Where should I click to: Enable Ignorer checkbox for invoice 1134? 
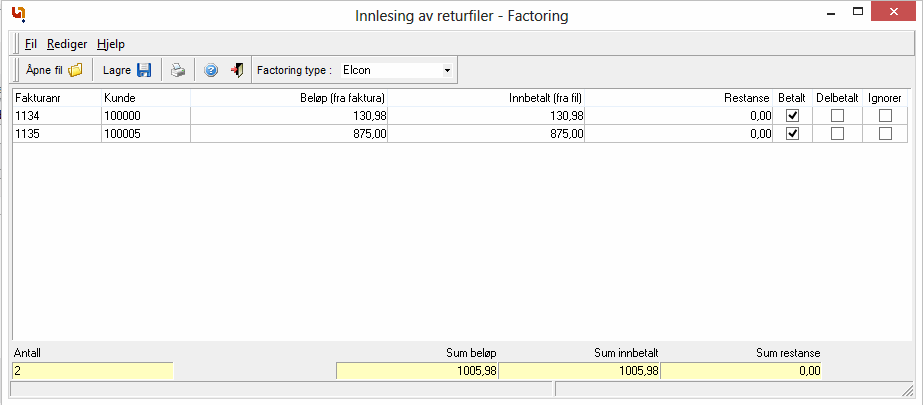[885, 116]
